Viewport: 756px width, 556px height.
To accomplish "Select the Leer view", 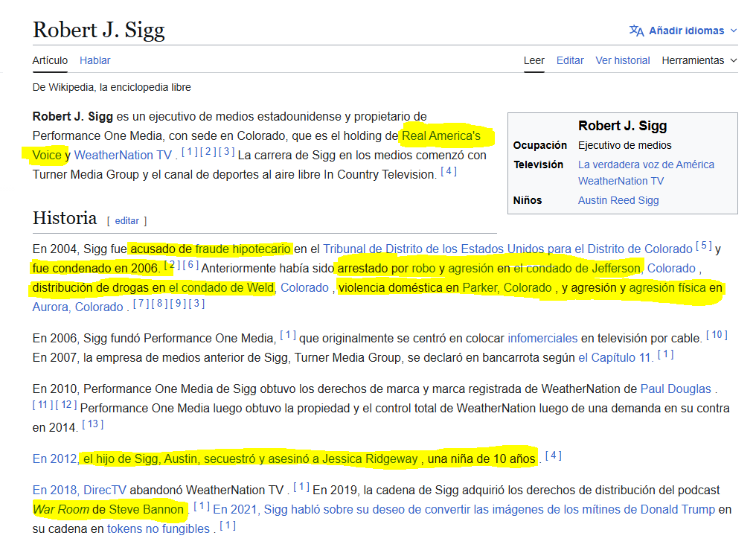I will tap(534, 60).
